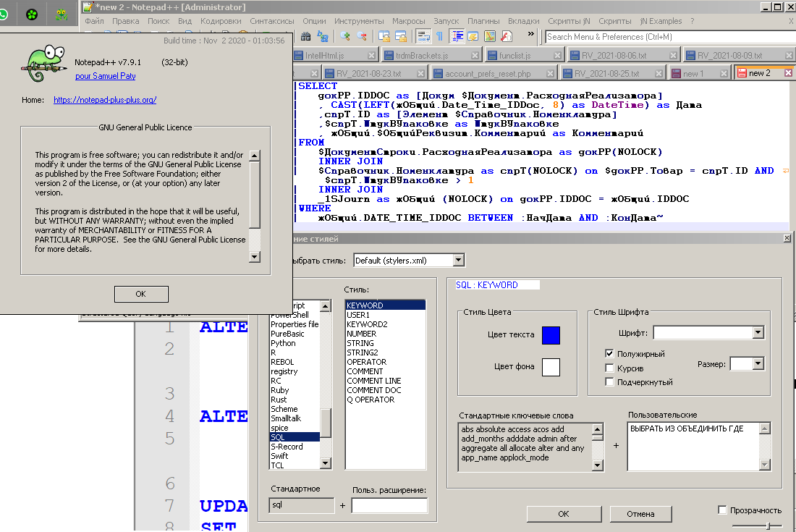Close the trdmBrackets.js tab with its X

(475, 55)
